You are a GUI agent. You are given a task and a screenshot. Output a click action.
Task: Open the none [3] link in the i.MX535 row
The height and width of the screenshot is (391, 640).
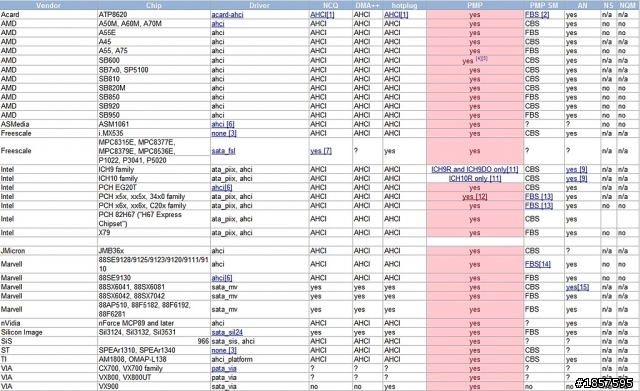tap(224, 133)
